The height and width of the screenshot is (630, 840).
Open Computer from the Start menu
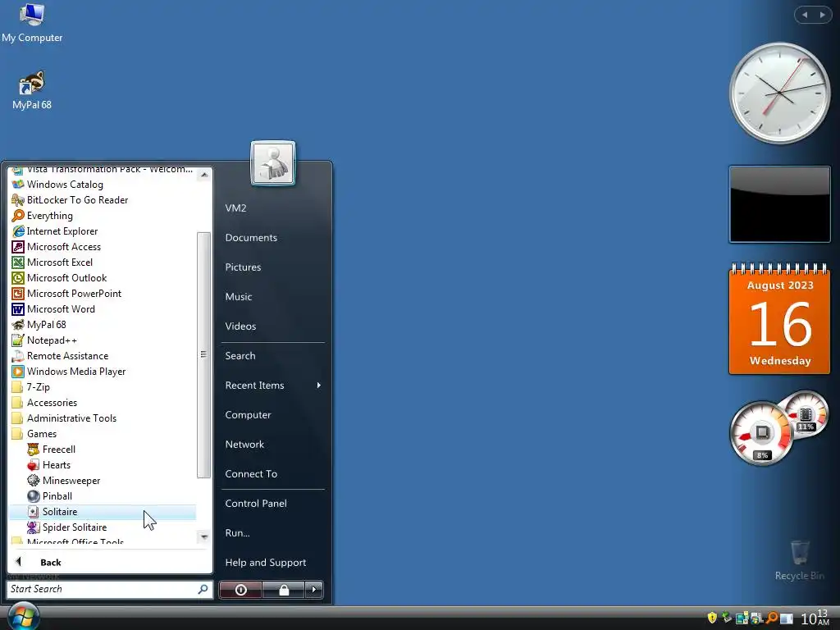[x=248, y=414]
